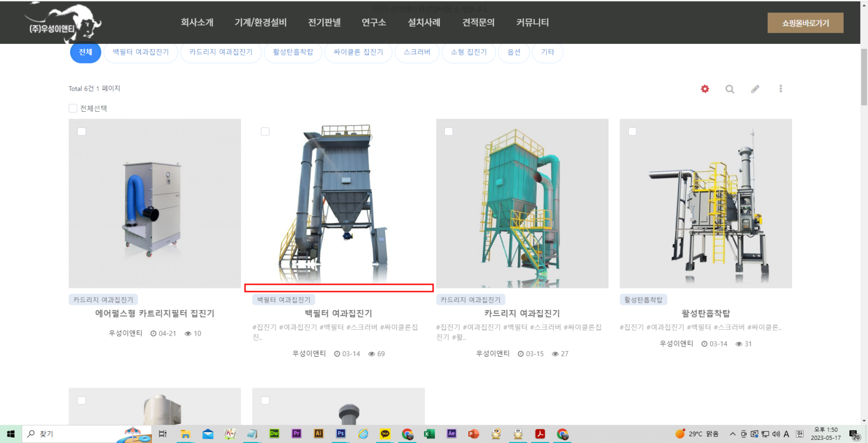Click the red settings gear icon
Viewport: 868px width, 443px height.
click(x=705, y=89)
